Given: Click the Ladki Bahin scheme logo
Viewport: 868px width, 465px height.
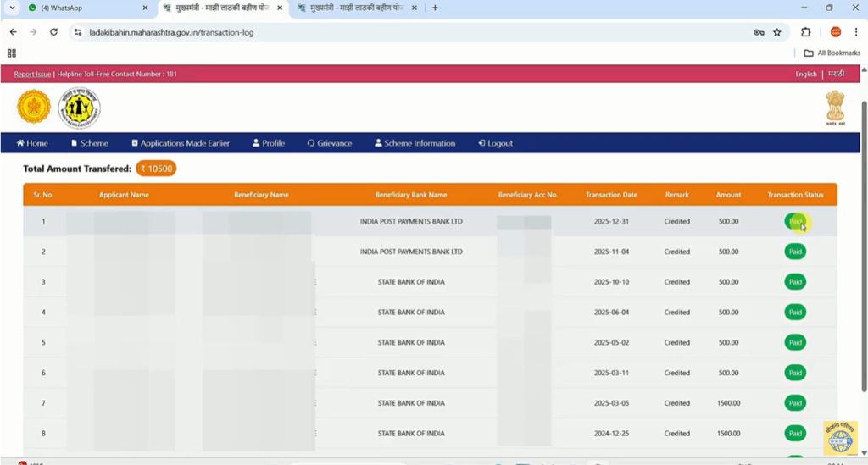Looking at the screenshot, I should click(79, 108).
